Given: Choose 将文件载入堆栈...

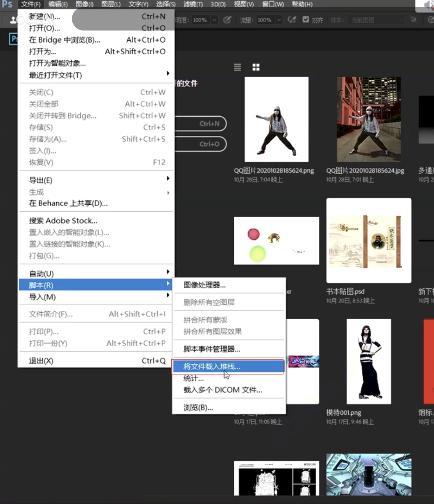Looking at the screenshot, I should [x=229, y=367].
